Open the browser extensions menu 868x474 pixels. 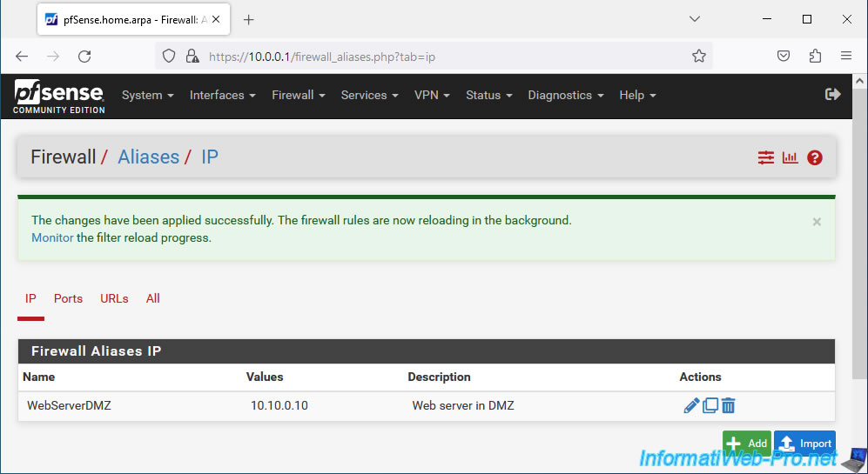click(x=815, y=56)
